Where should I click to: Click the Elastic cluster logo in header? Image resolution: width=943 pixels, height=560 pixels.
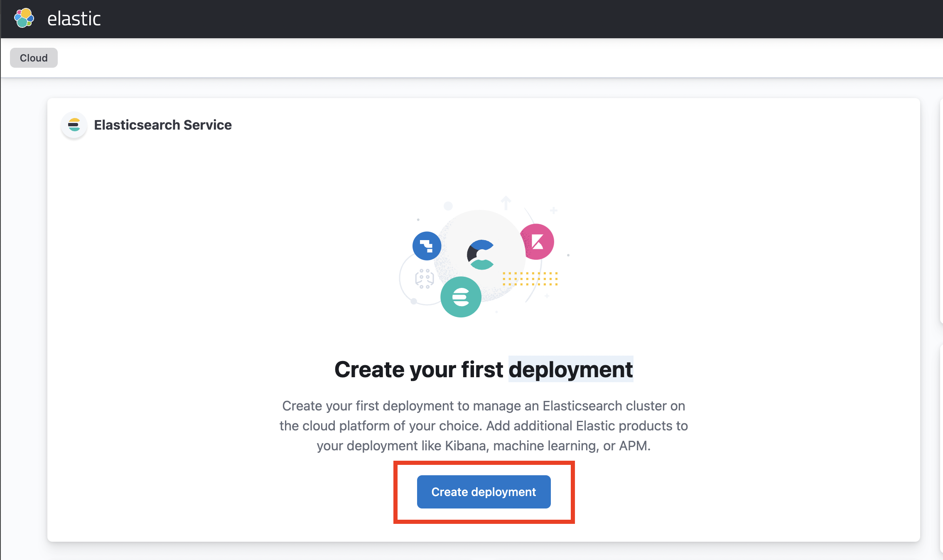pos(24,18)
